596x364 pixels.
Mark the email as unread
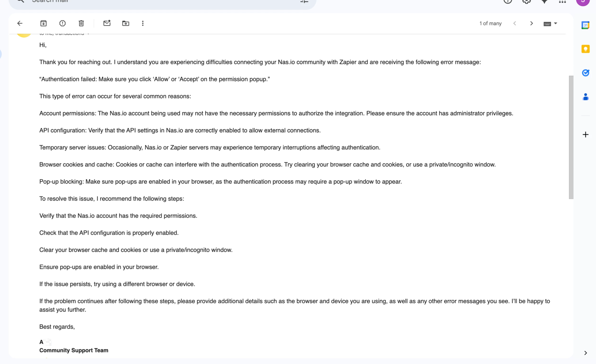pyautogui.click(x=107, y=23)
